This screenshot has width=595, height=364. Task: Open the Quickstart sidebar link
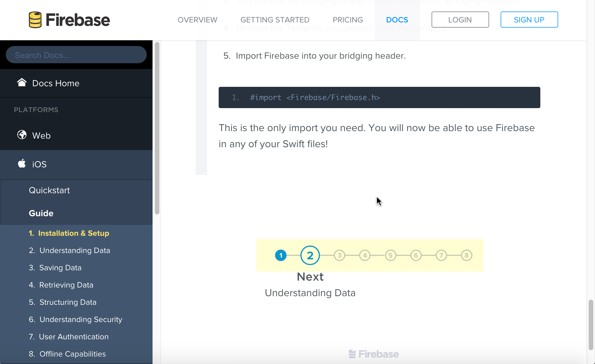pyautogui.click(x=49, y=190)
